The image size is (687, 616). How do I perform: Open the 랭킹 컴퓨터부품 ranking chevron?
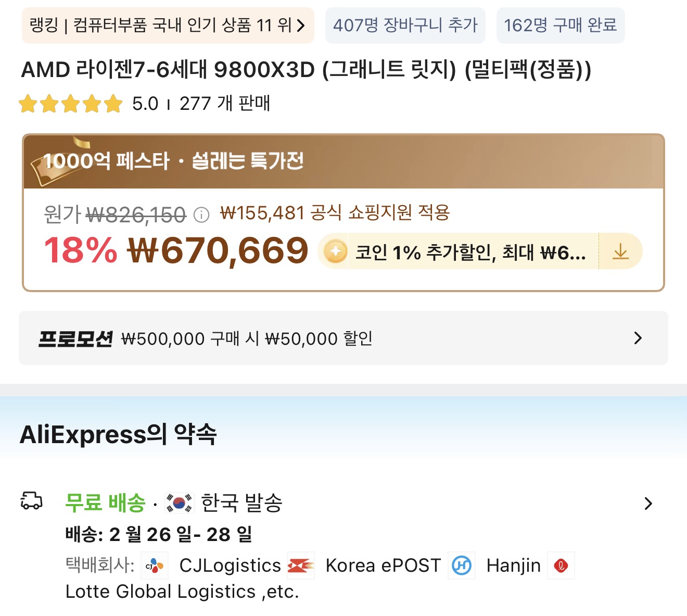click(301, 26)
